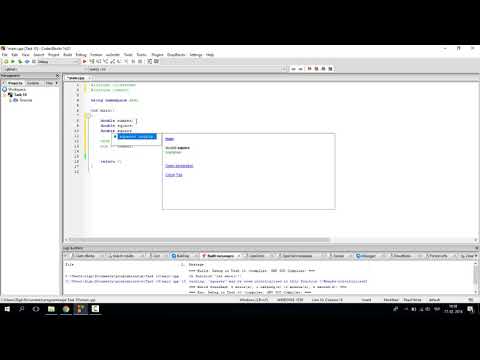The height and width of the screenshot is (360, 480).
Task: Click the Run to cursor debug icon
Action: [x=92, y=61]
